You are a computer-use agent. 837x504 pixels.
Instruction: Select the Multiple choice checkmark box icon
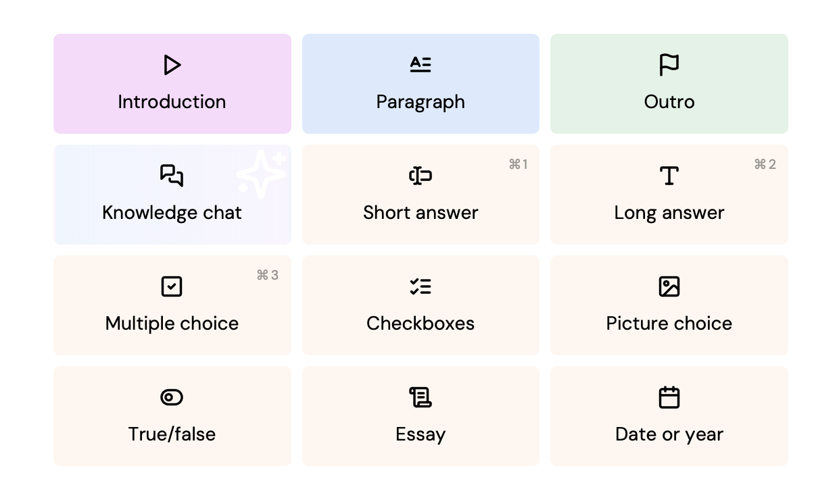(x=172, y=286)
